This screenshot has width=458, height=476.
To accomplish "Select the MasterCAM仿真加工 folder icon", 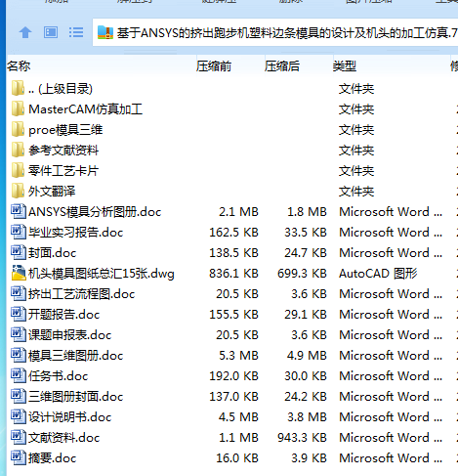I will pos(18,108).
